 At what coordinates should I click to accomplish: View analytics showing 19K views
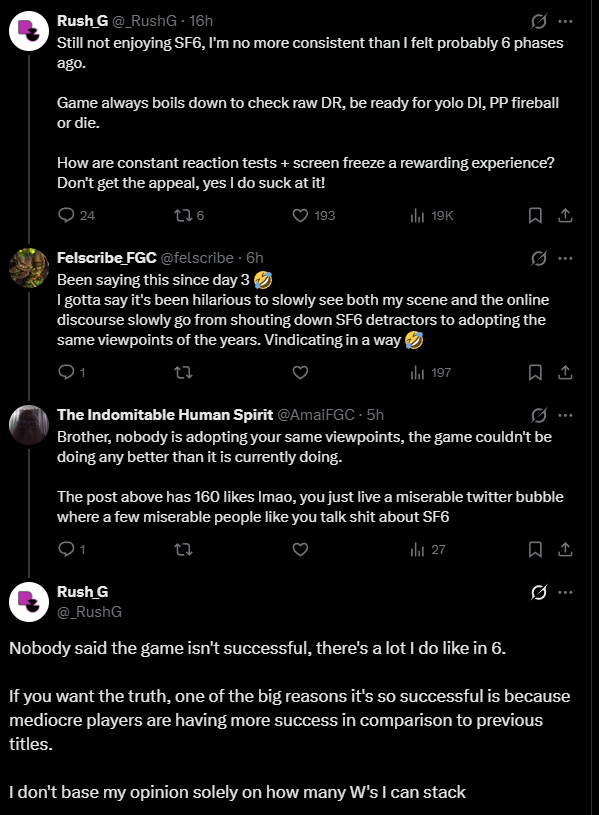431,215
